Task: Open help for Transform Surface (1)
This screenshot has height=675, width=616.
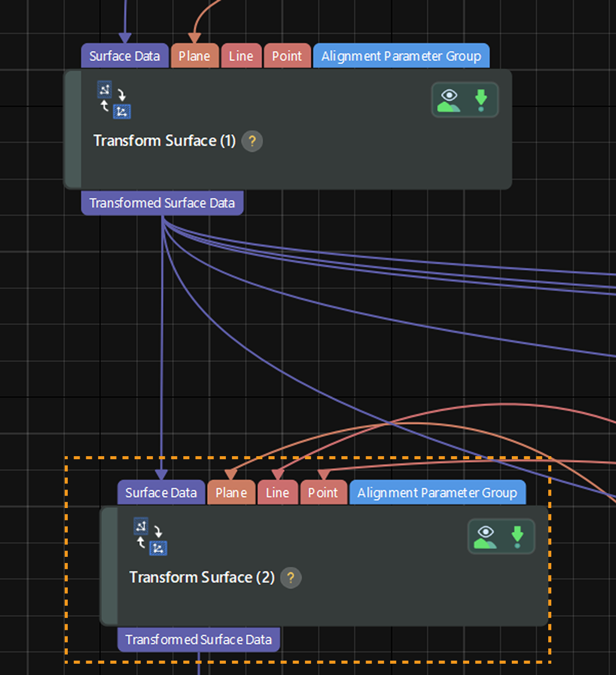Action: tap(252, 141)
